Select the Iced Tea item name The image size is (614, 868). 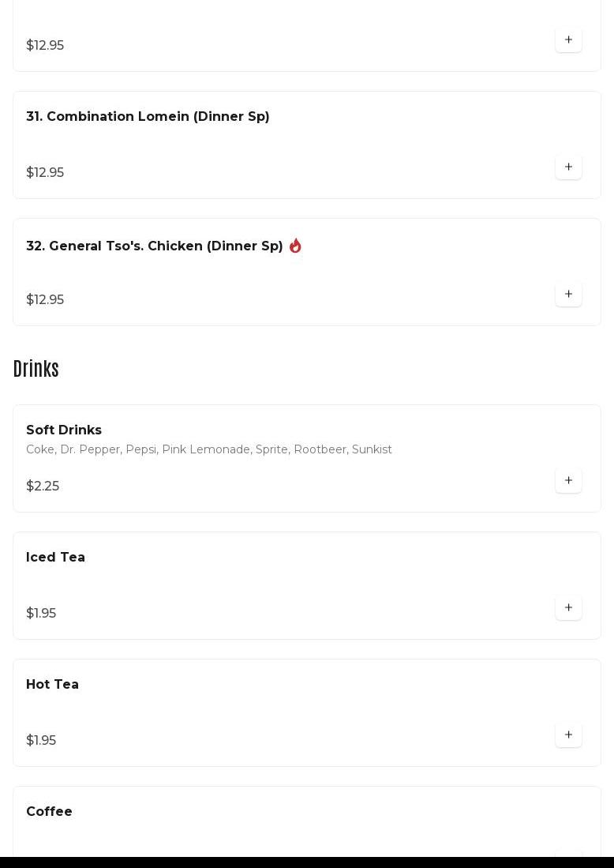coord(55,558)
